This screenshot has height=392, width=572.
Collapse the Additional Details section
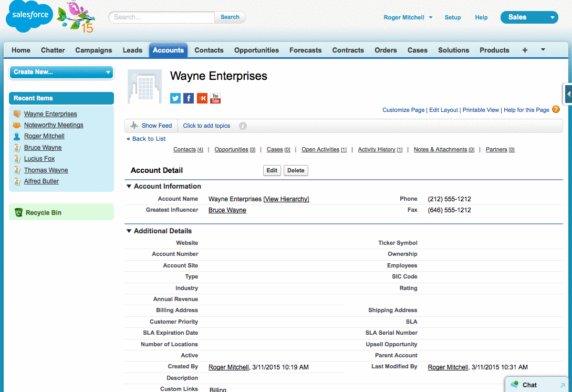click(129, 231)
